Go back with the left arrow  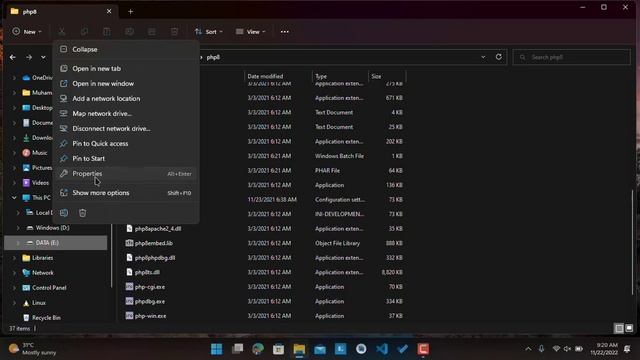[13, 57]
